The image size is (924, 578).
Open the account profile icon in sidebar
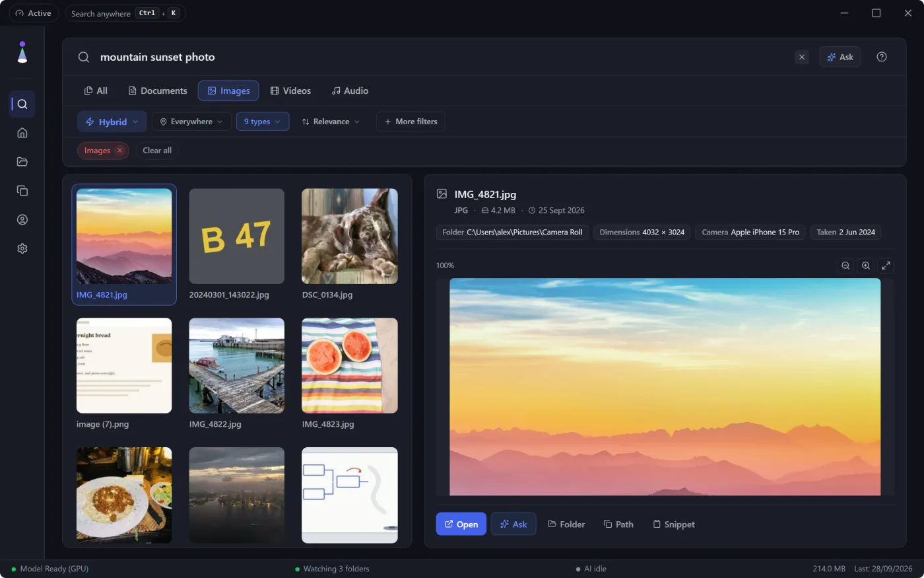(x=22, y=220)
